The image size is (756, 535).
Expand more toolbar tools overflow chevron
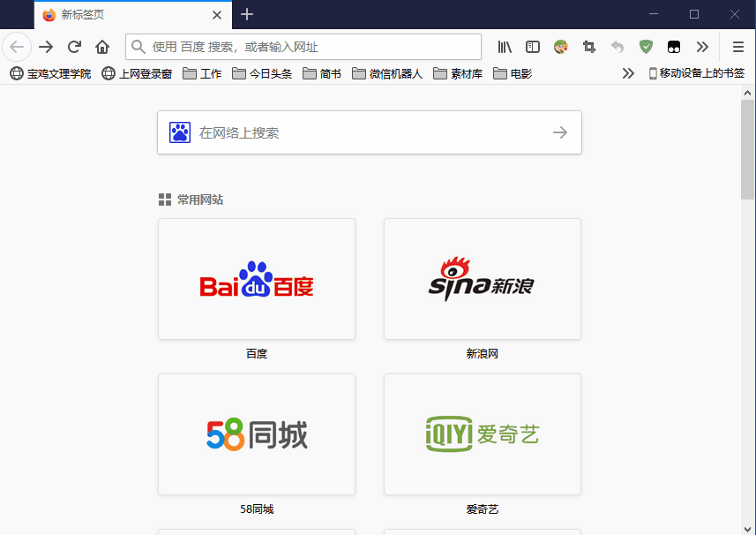click(x=702, y=47)
